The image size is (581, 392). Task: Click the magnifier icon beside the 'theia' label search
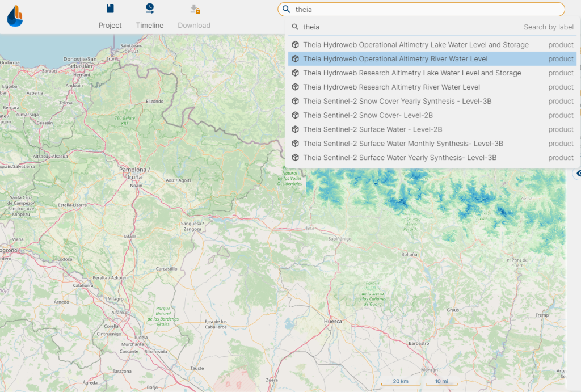[x=295, y=27]
